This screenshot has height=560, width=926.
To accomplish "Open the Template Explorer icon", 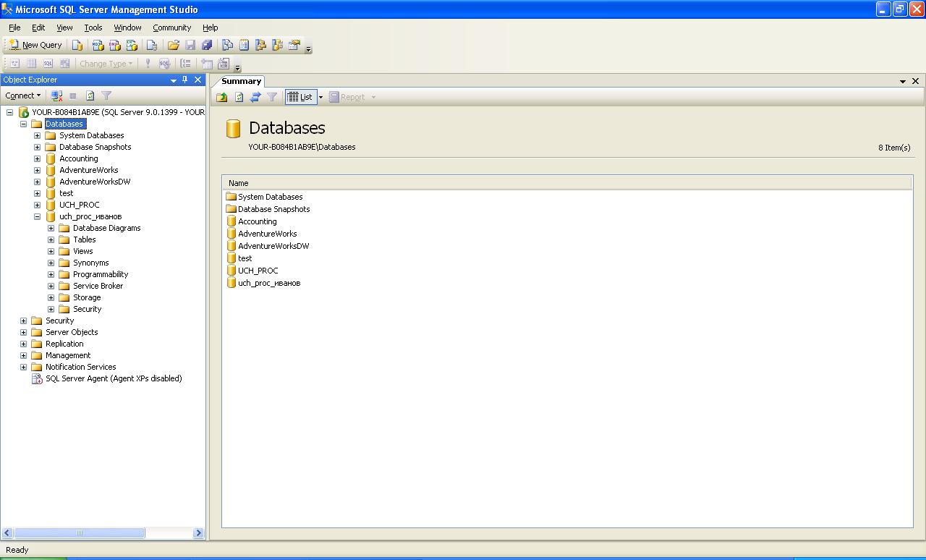I will pos(277,45).
